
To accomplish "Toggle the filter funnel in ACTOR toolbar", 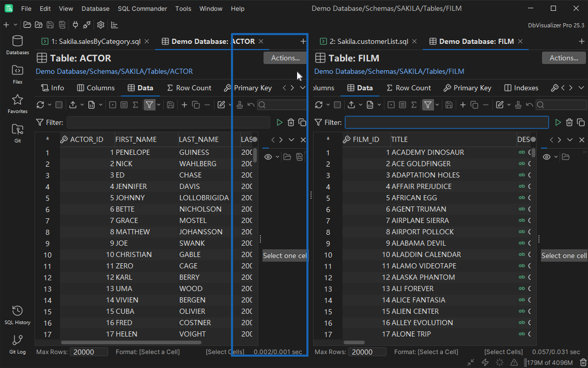I will pyautogui.click(x=149, y=105).
